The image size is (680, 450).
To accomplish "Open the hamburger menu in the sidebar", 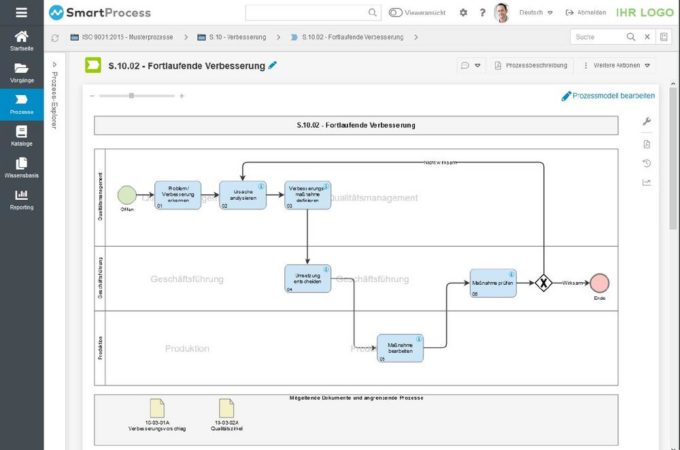I will click(21, 12).
